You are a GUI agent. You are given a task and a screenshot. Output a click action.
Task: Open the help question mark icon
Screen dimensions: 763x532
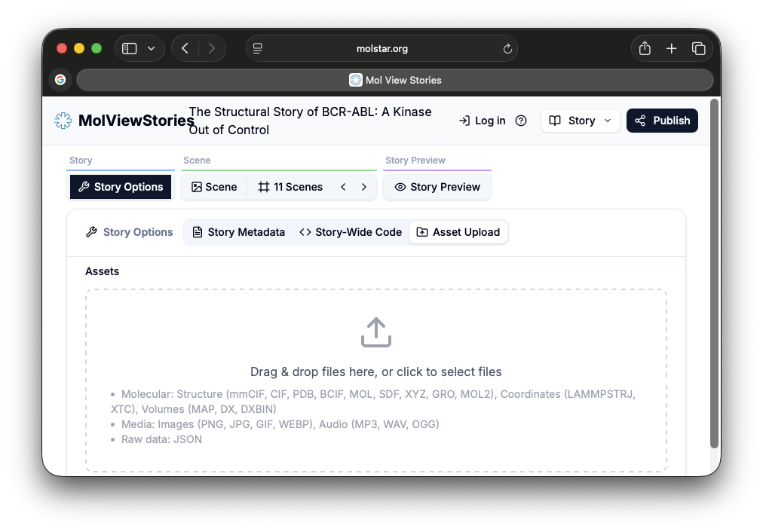click(521, 121)
